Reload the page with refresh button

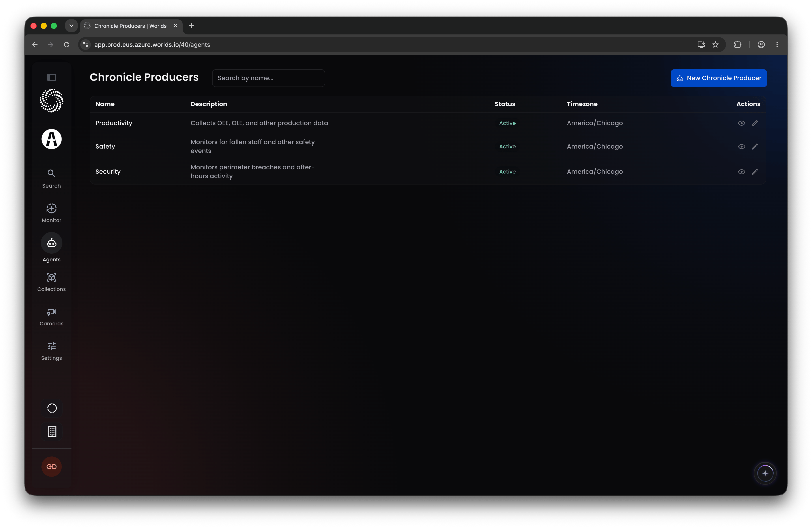click(67, 45)
